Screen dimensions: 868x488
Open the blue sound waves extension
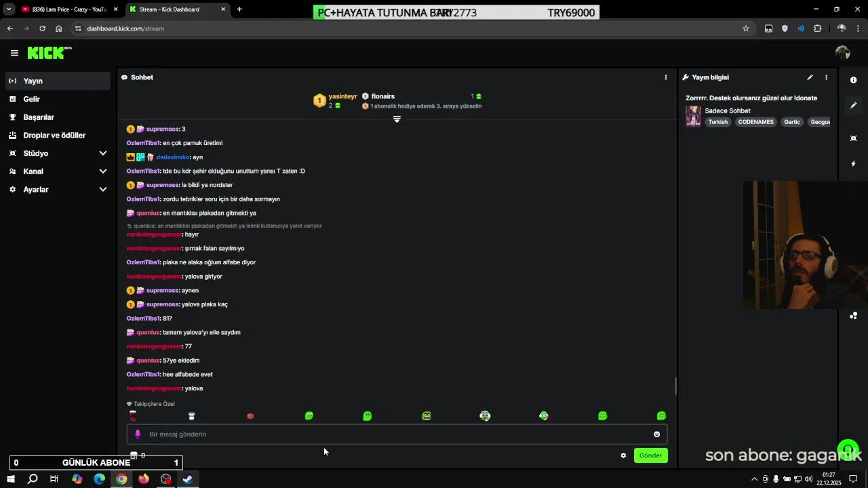tap(801, 28)
